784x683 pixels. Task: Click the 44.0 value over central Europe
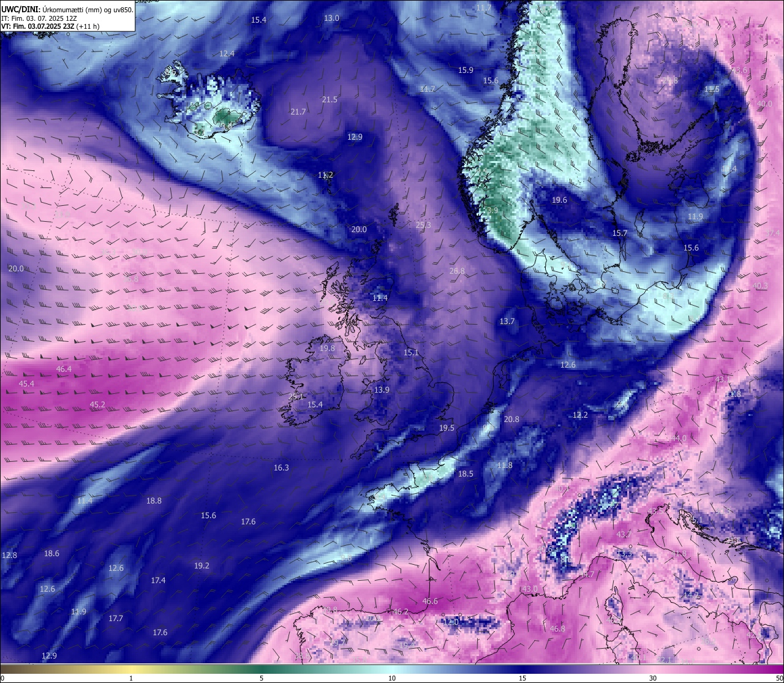coord(679,439)
